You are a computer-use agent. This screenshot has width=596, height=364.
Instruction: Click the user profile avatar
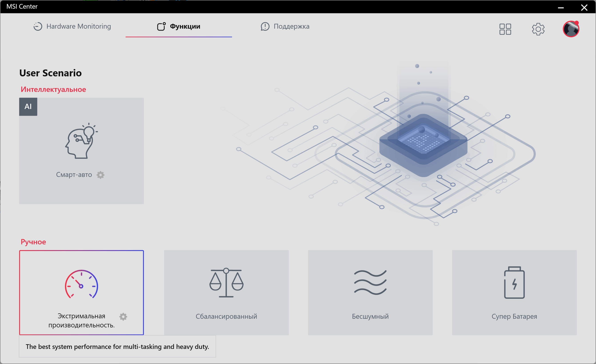click(x=571, y=29)
